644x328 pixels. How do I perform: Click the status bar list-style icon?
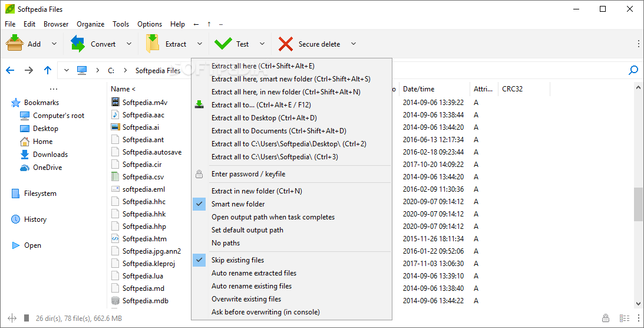[625, 318]
